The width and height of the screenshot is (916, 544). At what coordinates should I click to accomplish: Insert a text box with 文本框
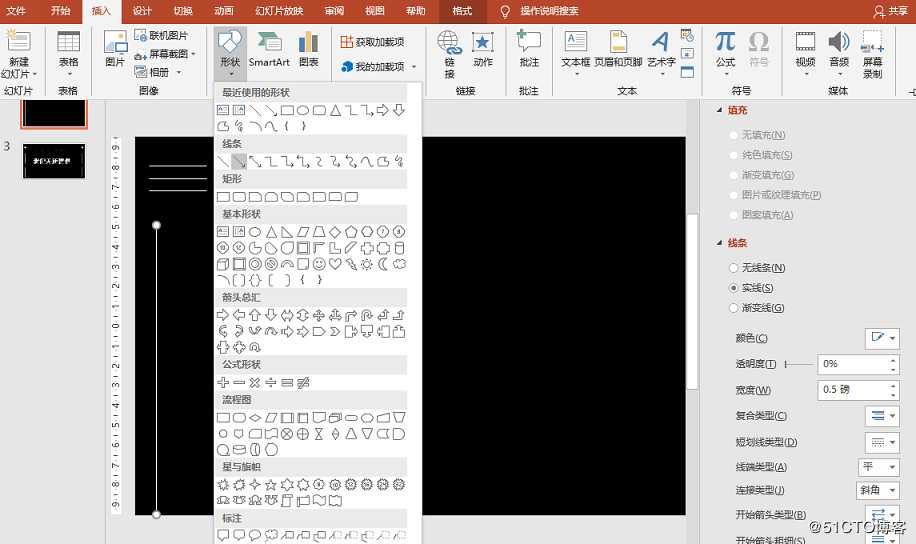(x=576, y=54)
